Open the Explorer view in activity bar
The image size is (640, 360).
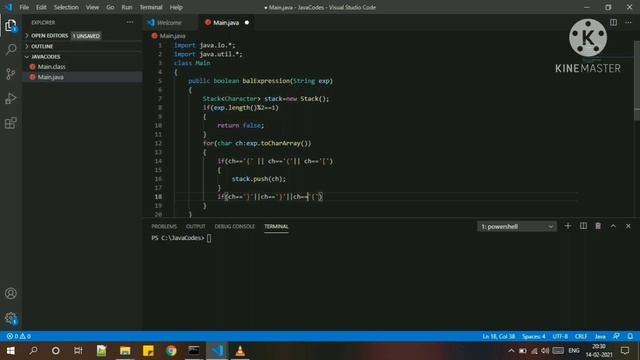(x=11, y=25)
